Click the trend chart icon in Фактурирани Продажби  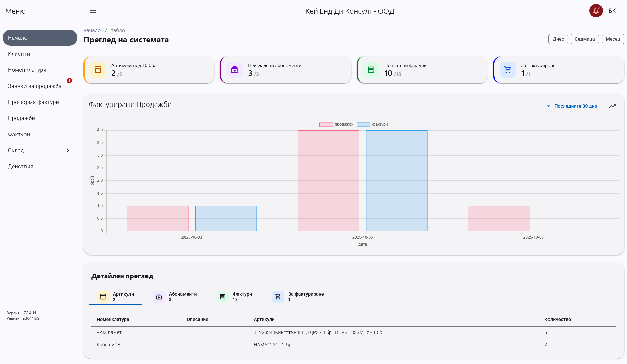coord(613,106)
